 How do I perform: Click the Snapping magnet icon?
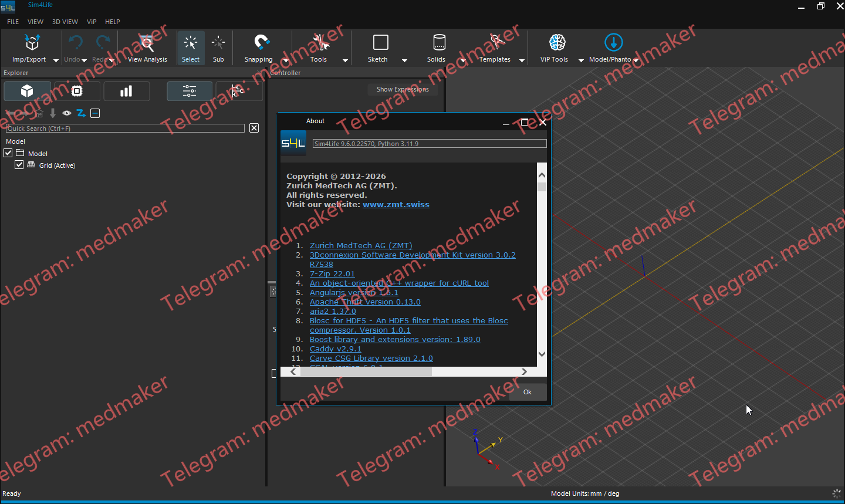261,42
